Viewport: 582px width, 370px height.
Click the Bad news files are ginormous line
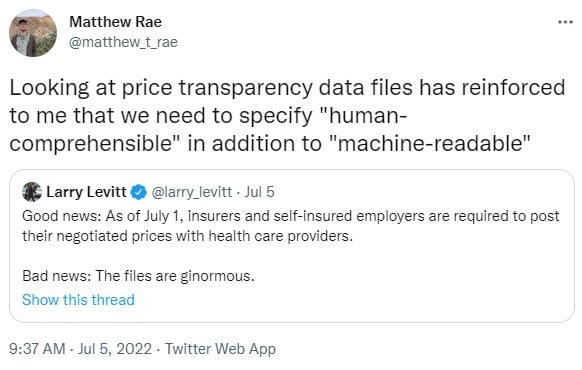[138, 276]
